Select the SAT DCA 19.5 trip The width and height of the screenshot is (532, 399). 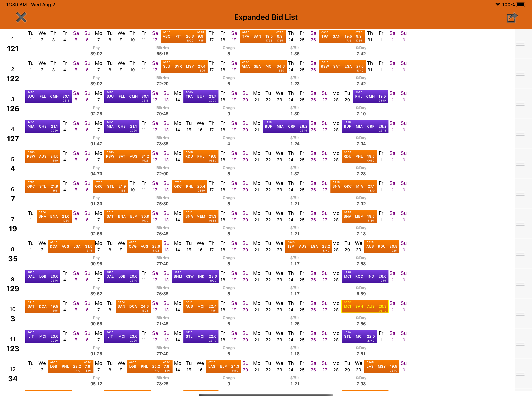(x=43, y=306)
